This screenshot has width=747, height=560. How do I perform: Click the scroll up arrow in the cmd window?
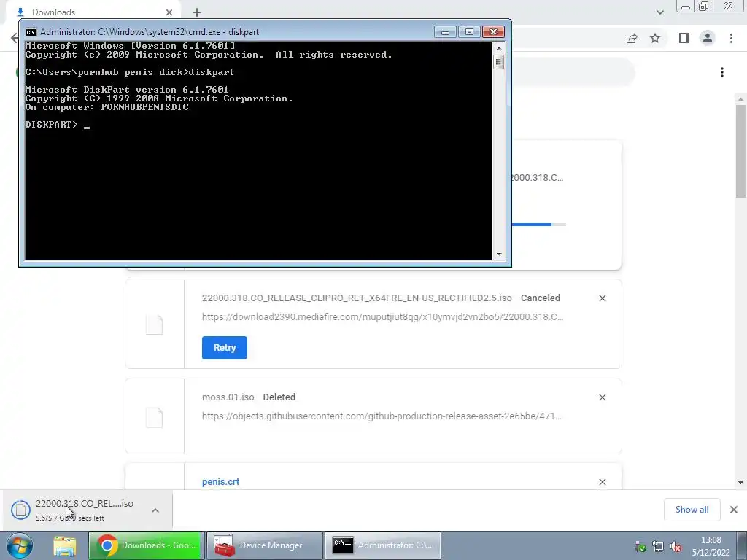(499, 48)
